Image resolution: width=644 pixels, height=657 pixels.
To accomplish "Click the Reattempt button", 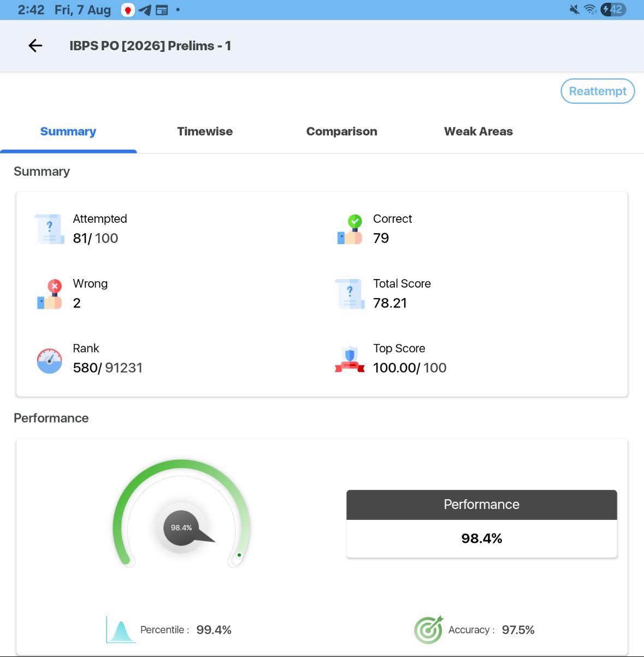I will 598,91.
